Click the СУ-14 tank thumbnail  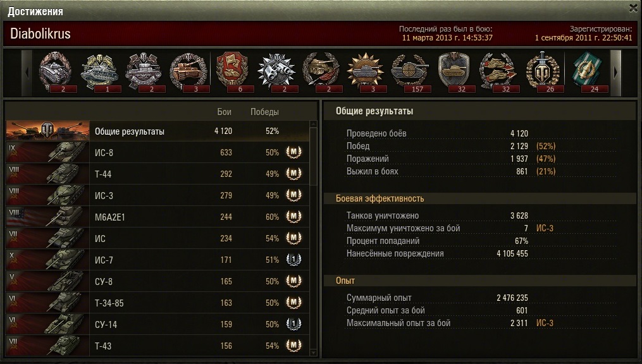pos(47,324)
